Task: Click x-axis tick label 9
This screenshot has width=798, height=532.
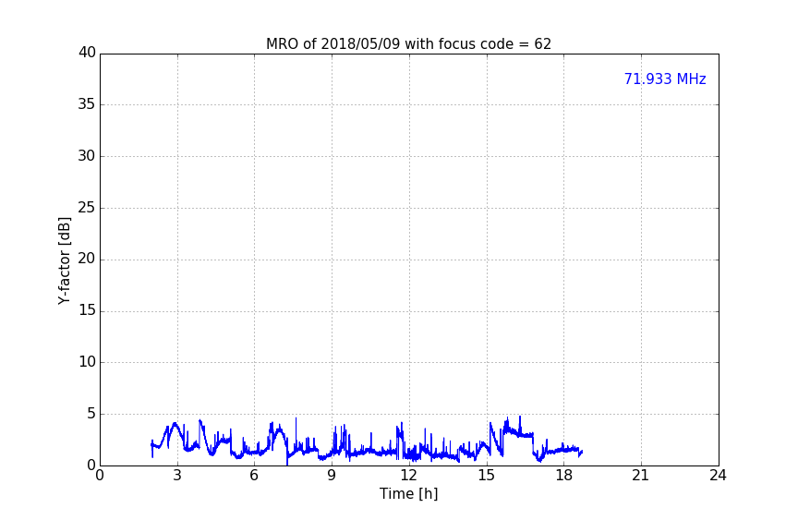Action: point(332,476)
